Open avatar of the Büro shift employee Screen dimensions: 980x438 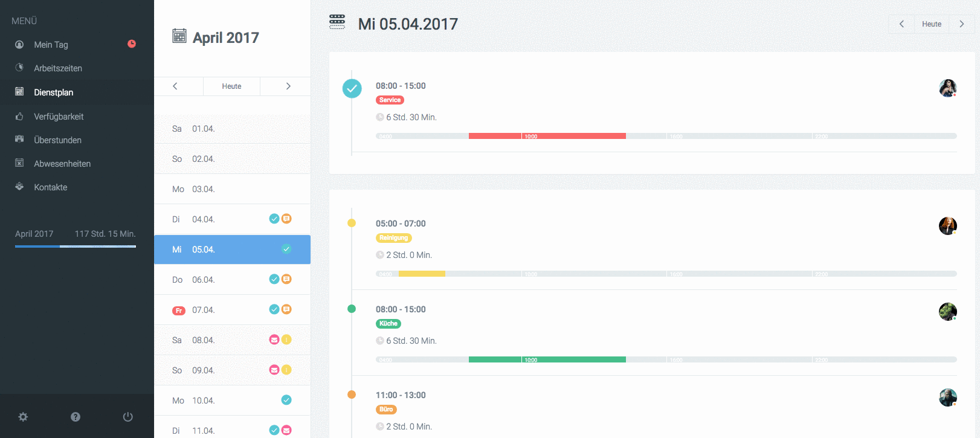[x=948, y=398]
